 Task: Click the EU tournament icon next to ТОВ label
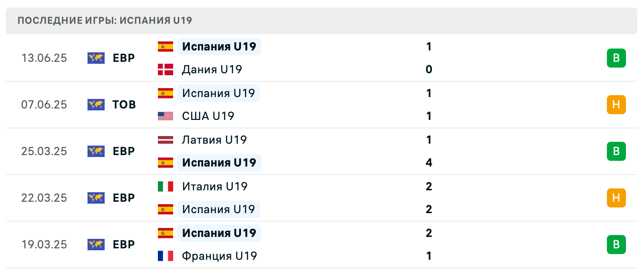(96, 105)
